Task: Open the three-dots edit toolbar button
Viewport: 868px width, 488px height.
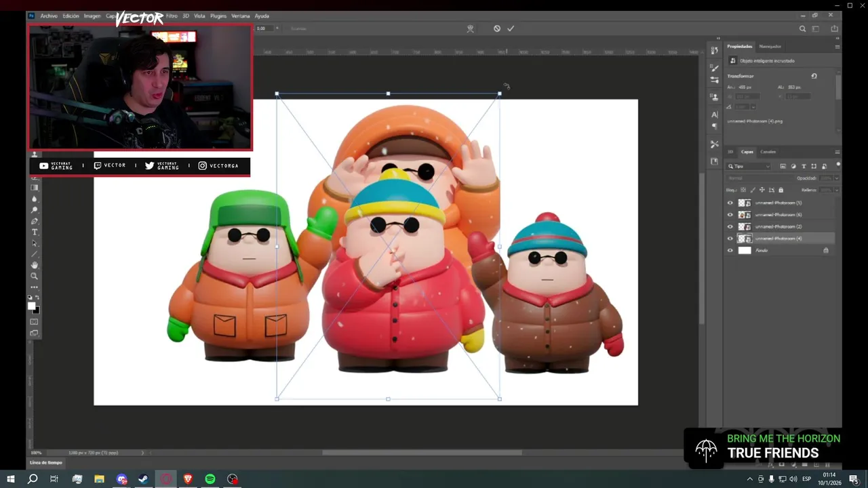Action: coord(35,287)
